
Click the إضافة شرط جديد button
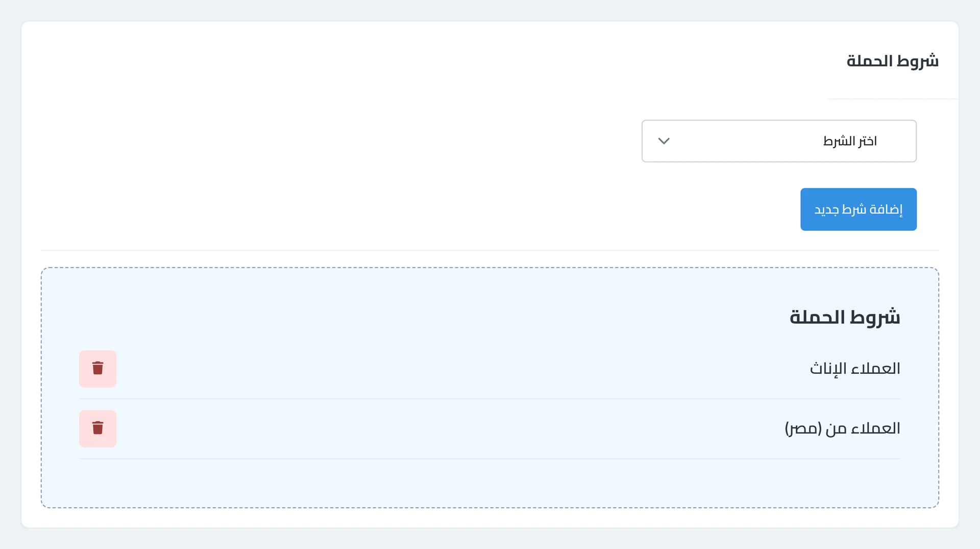pyautogui.click(x=859, y=209)
